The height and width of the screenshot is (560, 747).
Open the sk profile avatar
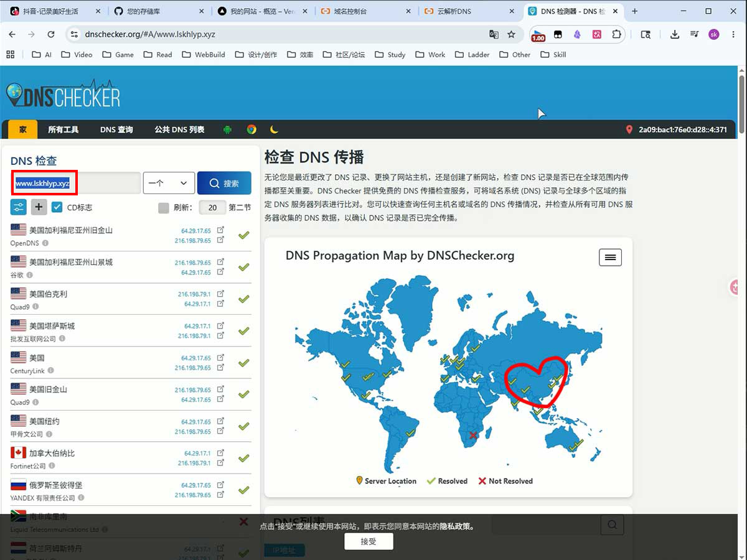click(x=714, y=35)
